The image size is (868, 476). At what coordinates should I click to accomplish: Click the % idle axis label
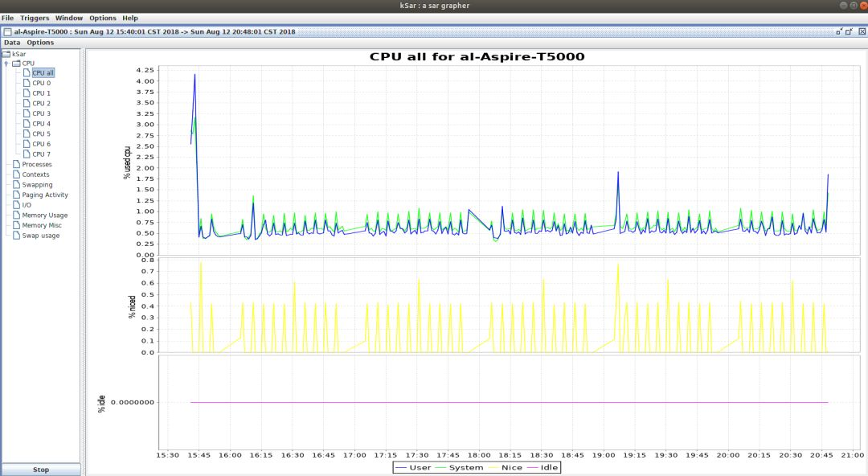[x=101, y=404]
